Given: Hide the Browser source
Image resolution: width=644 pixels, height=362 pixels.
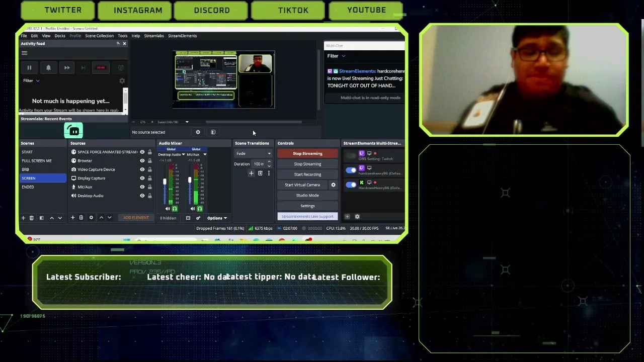Looking at the screenshot, I should pyautogui.click(x=142, y=161).
